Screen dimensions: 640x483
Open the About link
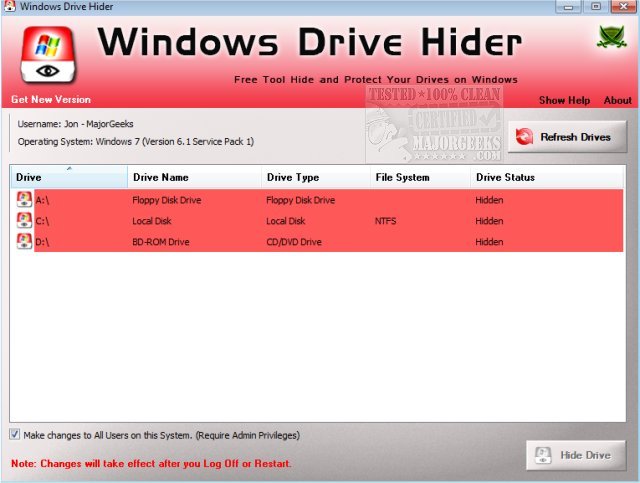(618, 100)
